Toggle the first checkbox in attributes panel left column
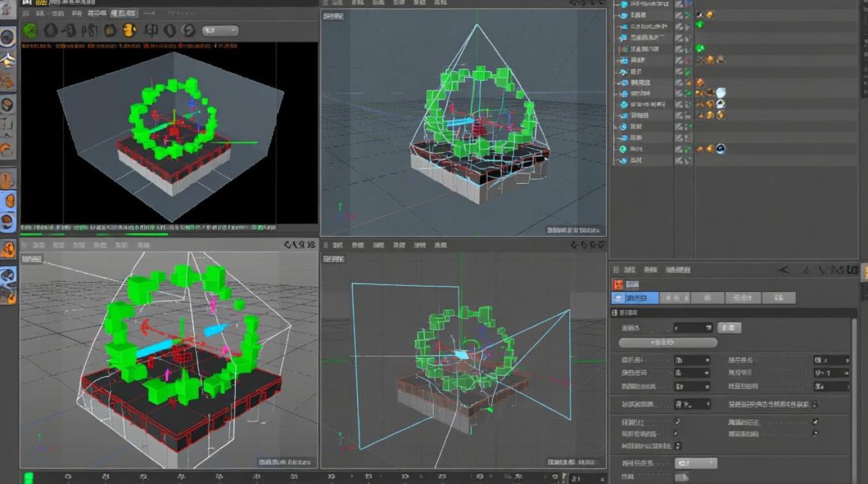This screenshot has height=484, width=868. click(x=677, y=421)
